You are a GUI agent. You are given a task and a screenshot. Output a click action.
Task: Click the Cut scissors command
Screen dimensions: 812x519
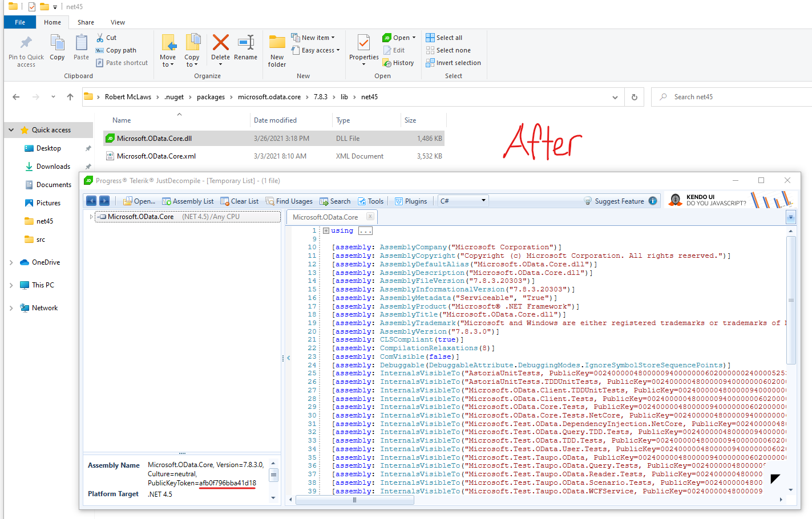click(x=107, y=38)
